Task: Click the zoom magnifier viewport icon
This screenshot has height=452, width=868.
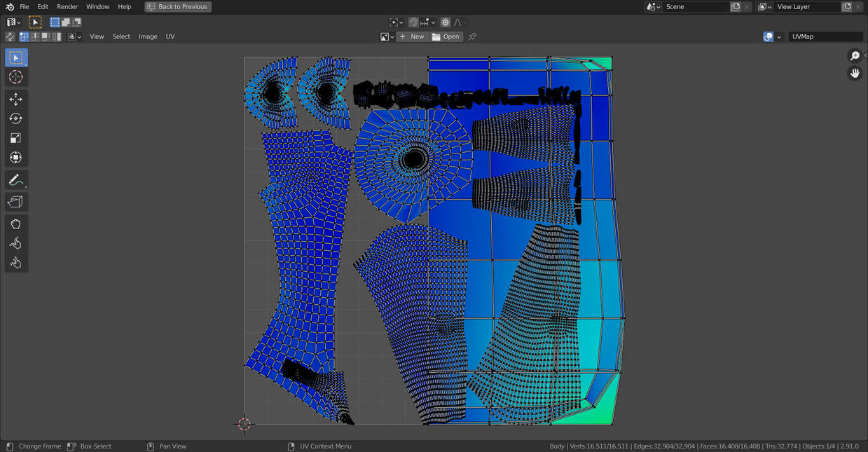Action: [855, 56]
